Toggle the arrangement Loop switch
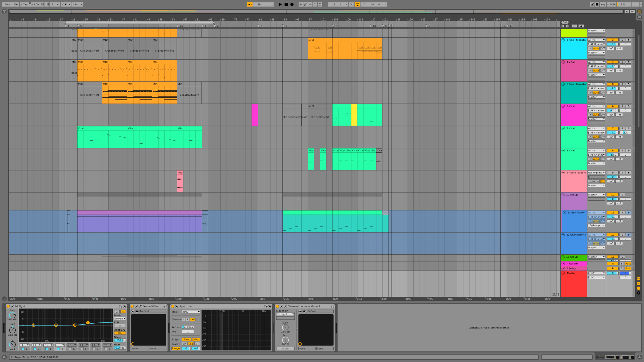The height and width of the screenshot is (362, 644). [357, 4]
